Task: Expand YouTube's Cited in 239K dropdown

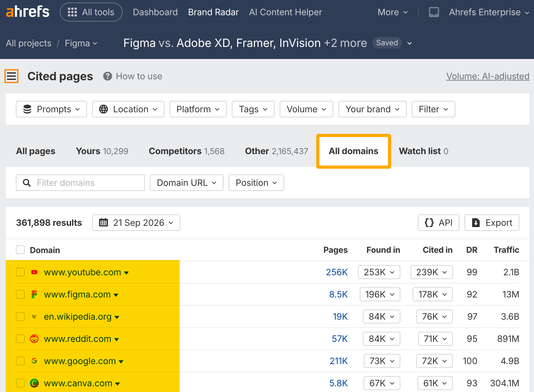Action: [431, 272]
